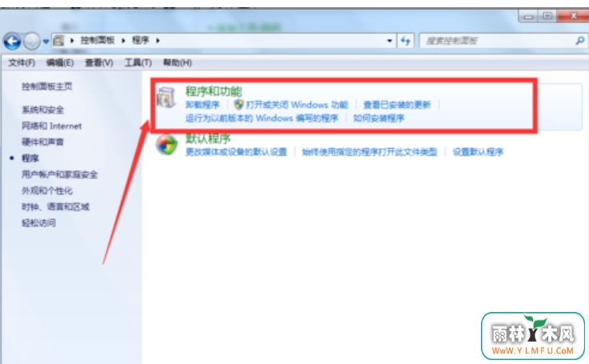Expand the arrow after 程序 breadcrumb
Screen dimensions: 589x364
[x=158, y=41]
